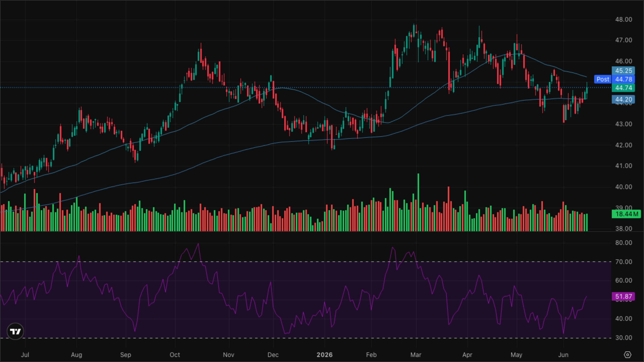Click the Mar label on time axis
Viewport: 644px width, 362px height.
point(416,355)
